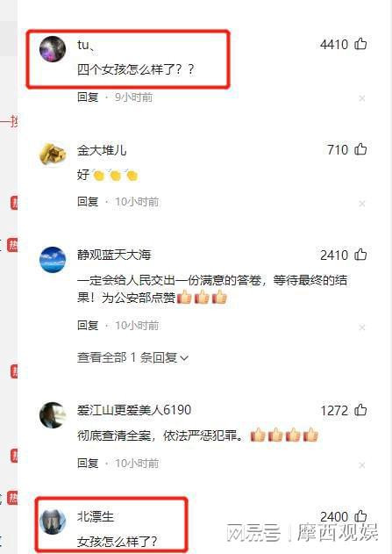Like 静观蓝天大海's comment with 2410 likes
This screenshot has height=554, width=392.
pyautogui.click(x=360, y=255)
